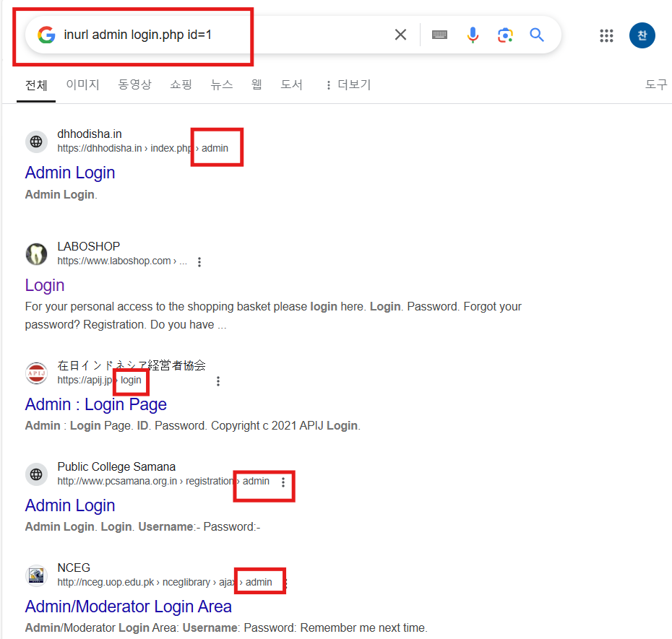
Task: Open the on-screen keyboard input tool
Action: tap(439, 35)
